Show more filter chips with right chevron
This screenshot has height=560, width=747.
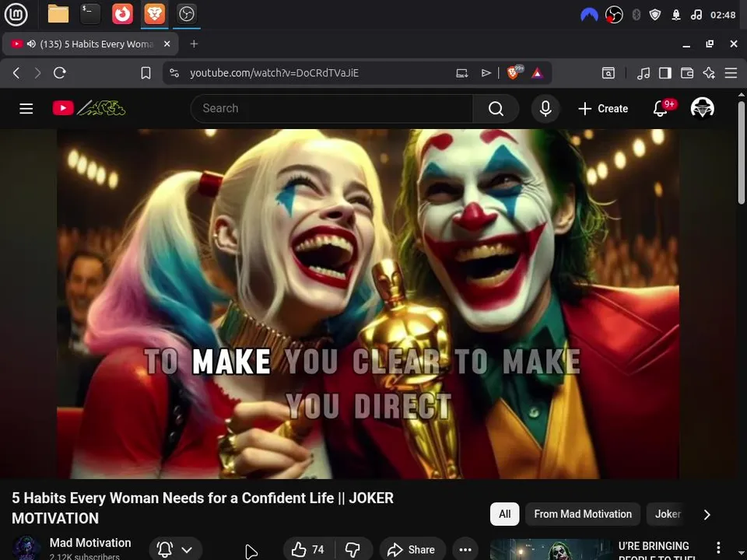coord(707,514)
